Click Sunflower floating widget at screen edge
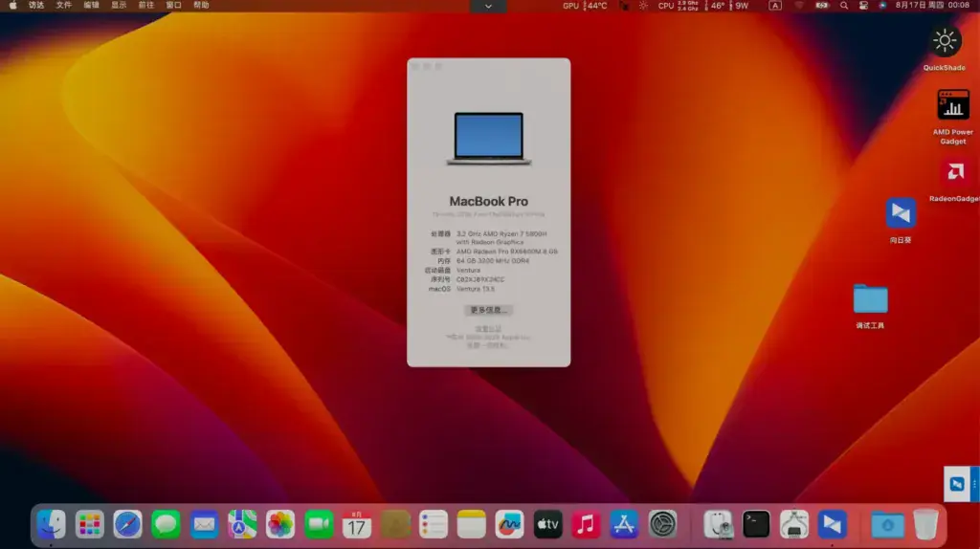Image resolution: width=980 pixels, height=549 pixels. 961,484
